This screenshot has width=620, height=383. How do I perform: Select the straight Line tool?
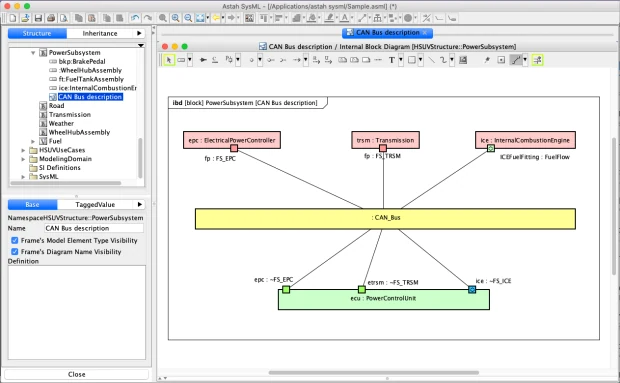click(431, 60)
